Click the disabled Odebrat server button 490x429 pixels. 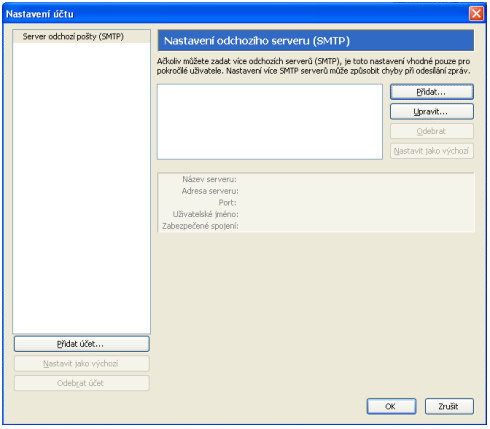(432, 131)
